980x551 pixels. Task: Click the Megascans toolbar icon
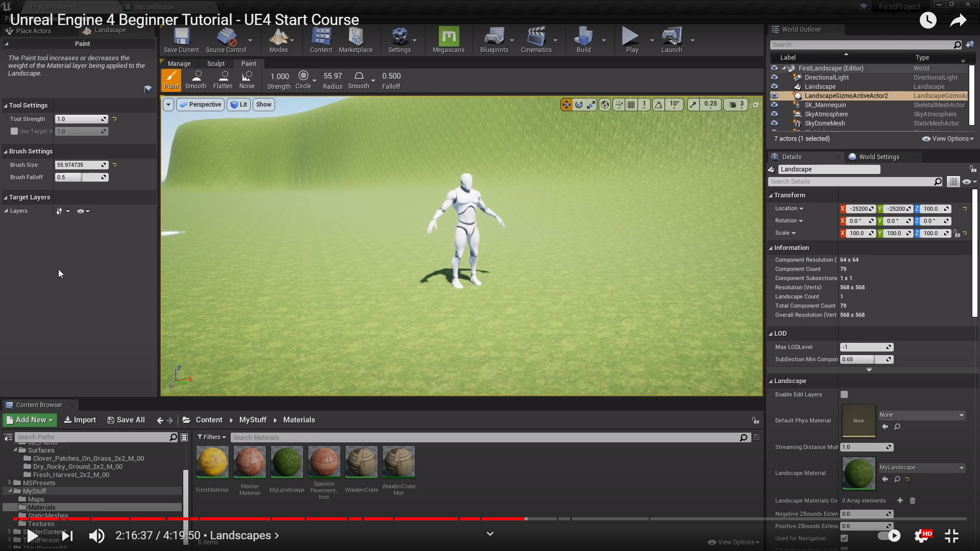click(x=448, y=39)
